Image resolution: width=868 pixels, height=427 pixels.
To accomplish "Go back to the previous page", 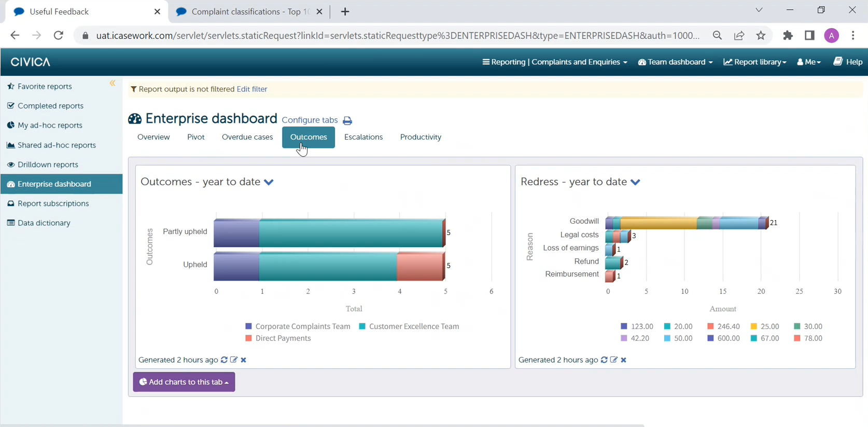I will pos(15,35).
